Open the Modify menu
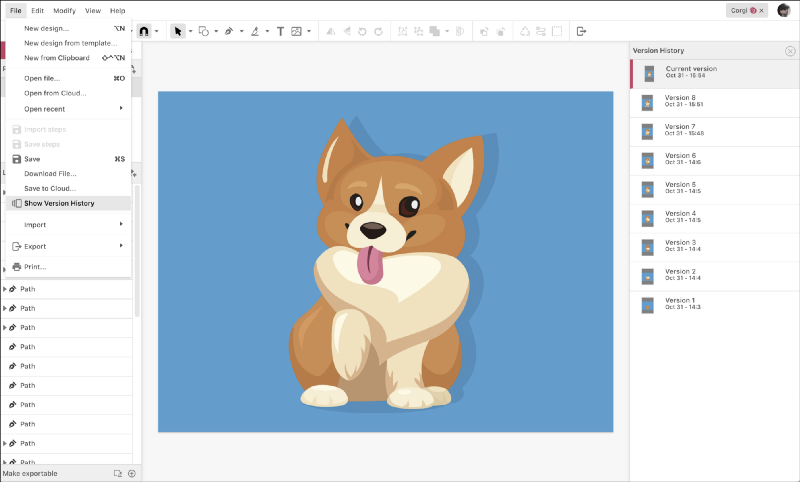The width and height of the screenshot is (800, 482). pos(64,10)
